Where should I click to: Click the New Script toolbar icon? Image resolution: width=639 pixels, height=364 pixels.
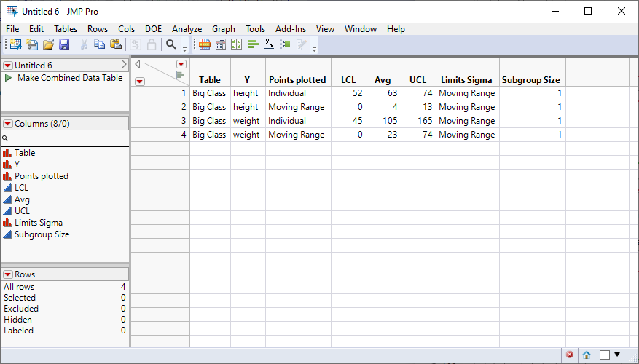pyautogui.click(x=32, y=44)
